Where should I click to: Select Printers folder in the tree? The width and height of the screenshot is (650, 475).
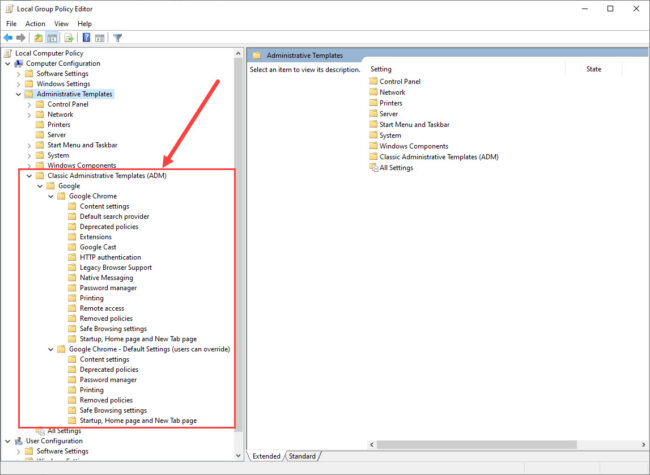tap(59, 124)
